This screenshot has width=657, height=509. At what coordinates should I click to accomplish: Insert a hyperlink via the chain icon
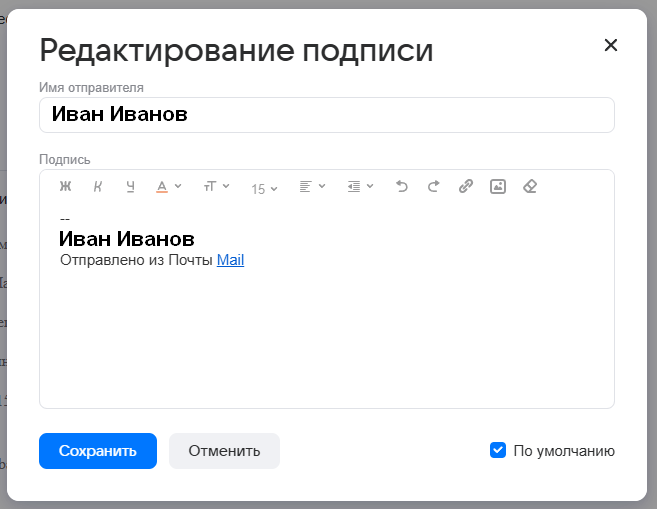[x=465, y=186]
